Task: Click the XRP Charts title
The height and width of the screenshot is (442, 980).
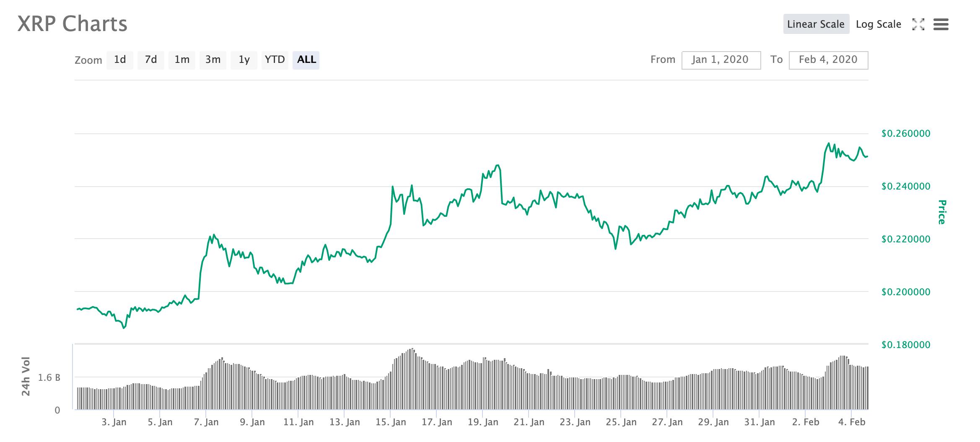Action: (x=72, y=24)
